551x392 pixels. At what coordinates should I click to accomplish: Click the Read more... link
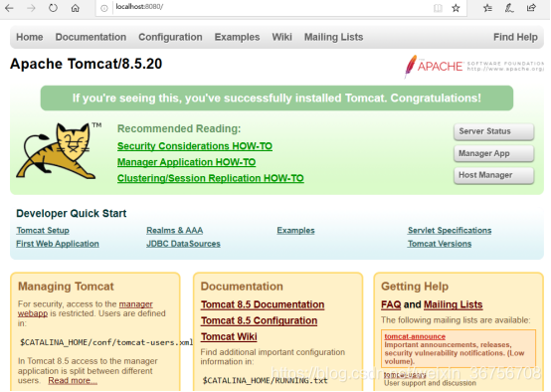(73, 380)
